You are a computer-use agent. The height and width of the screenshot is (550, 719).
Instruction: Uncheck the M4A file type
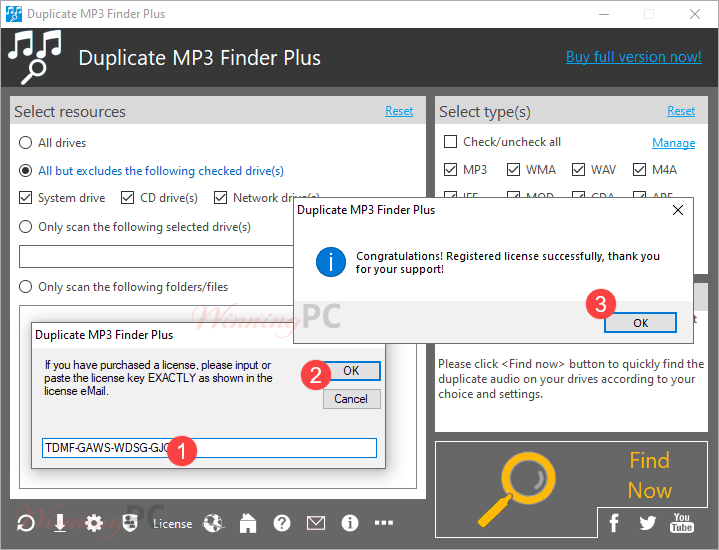640,170
